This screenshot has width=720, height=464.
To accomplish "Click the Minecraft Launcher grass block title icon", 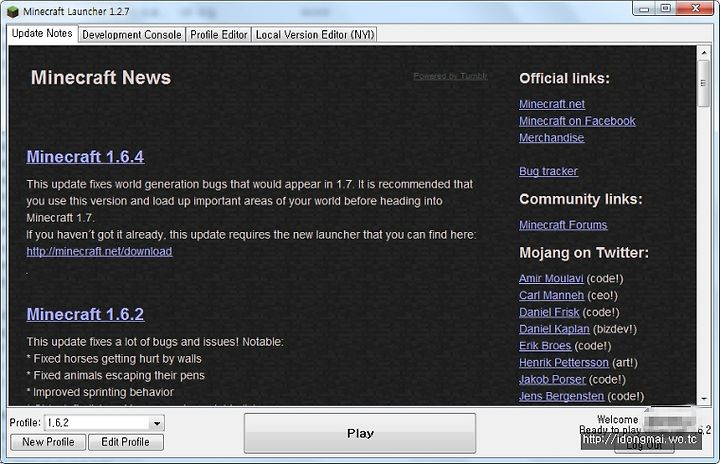I will [13, 11].
